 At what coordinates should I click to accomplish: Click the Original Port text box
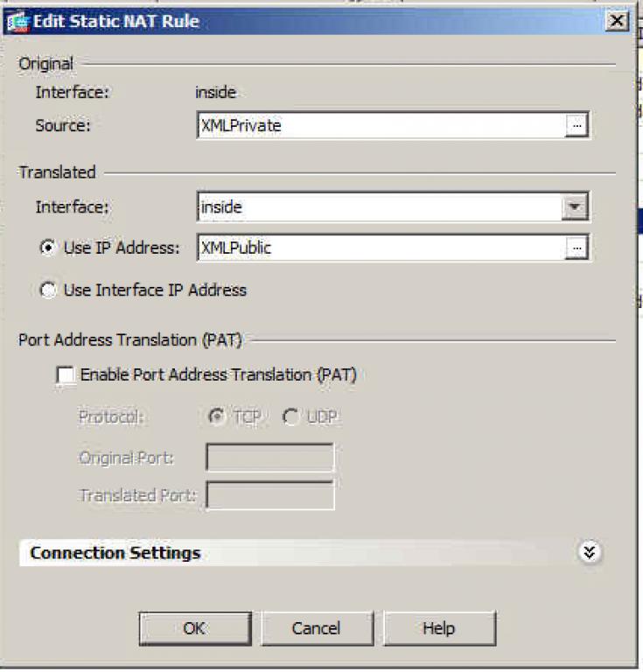269,458
